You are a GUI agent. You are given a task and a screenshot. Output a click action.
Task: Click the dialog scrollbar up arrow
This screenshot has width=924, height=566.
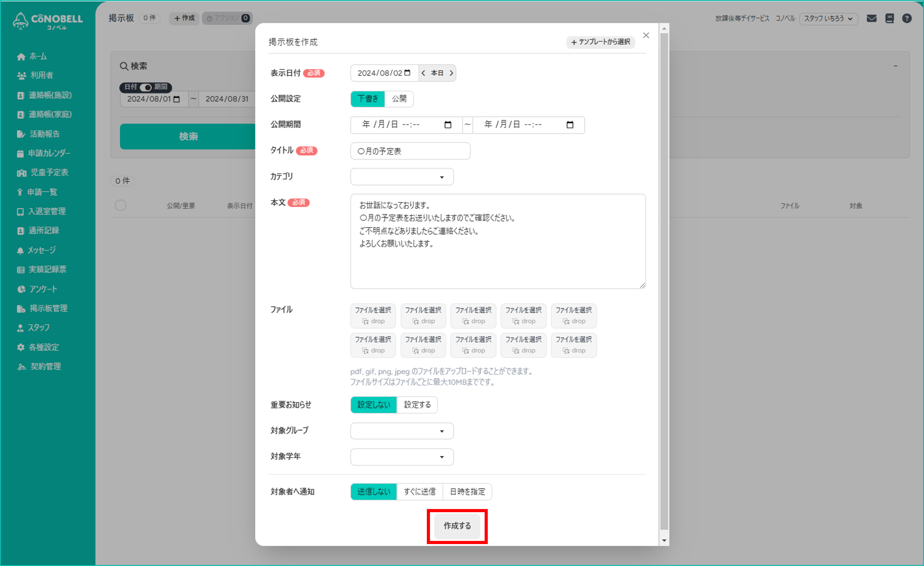(664, 29)
